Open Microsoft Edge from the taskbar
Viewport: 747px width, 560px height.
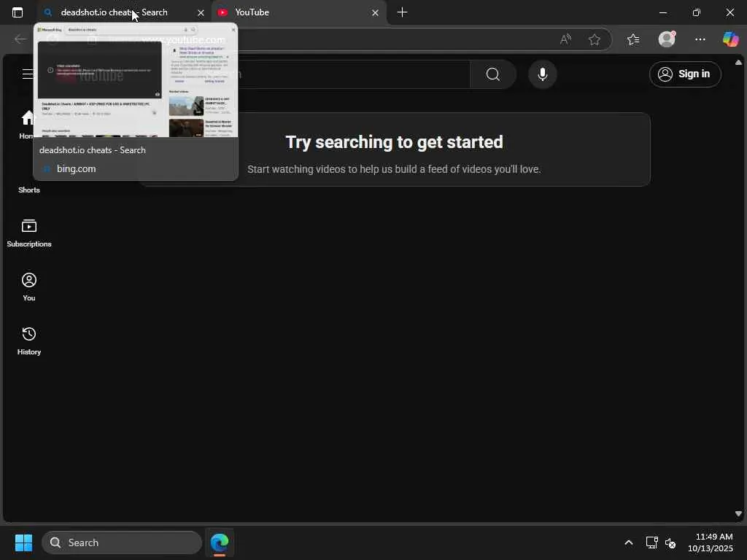coord(220,542)
